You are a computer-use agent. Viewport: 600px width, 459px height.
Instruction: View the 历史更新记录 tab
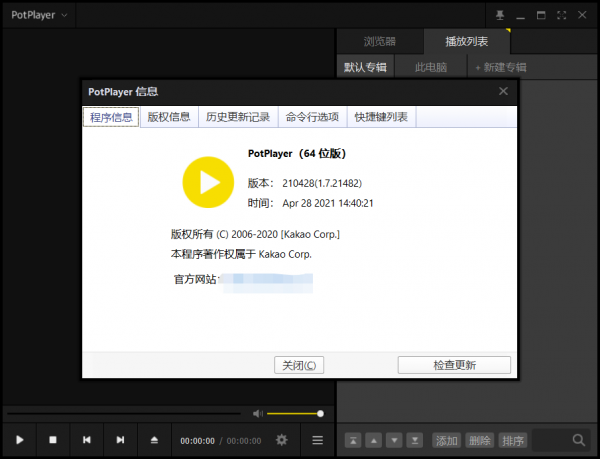[x=238, y=117]
